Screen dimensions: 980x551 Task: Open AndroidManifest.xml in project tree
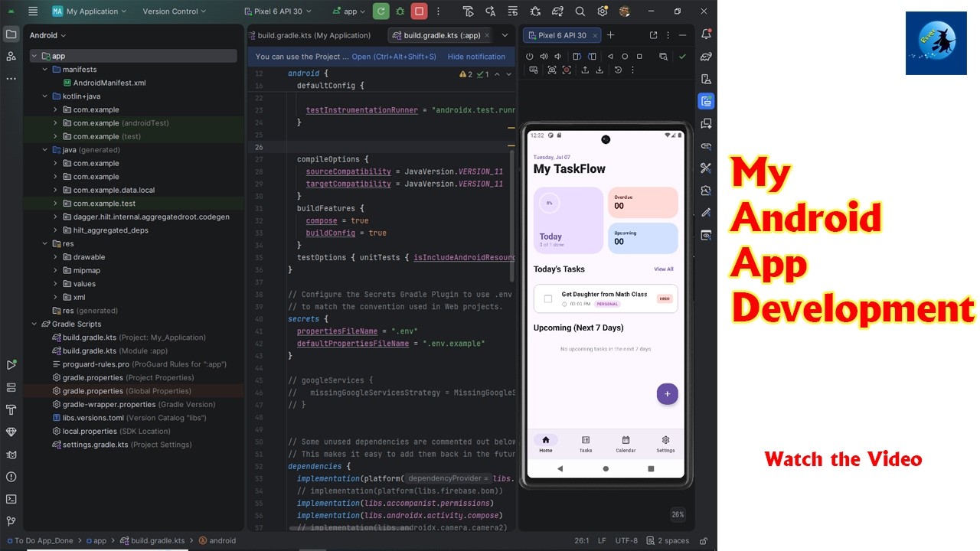click(109, 83)
